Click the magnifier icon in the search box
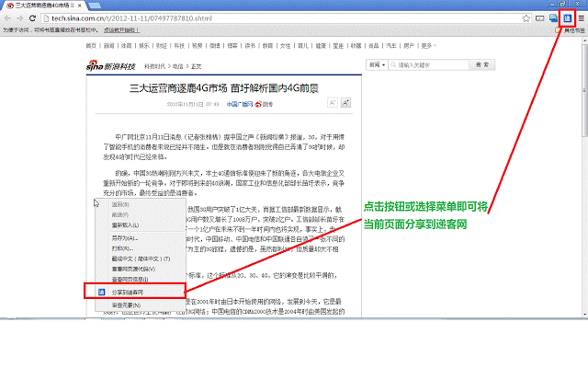 pos(393,65)
